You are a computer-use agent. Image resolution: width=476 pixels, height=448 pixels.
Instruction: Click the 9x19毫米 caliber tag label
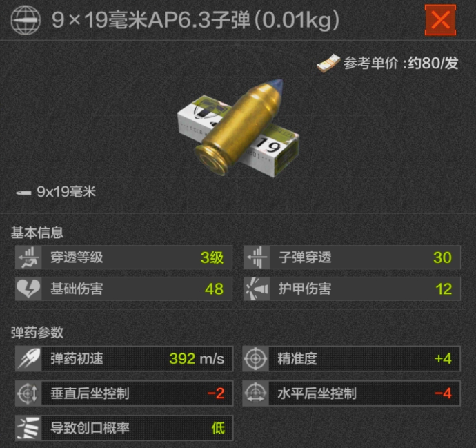(x=66, y=192)
